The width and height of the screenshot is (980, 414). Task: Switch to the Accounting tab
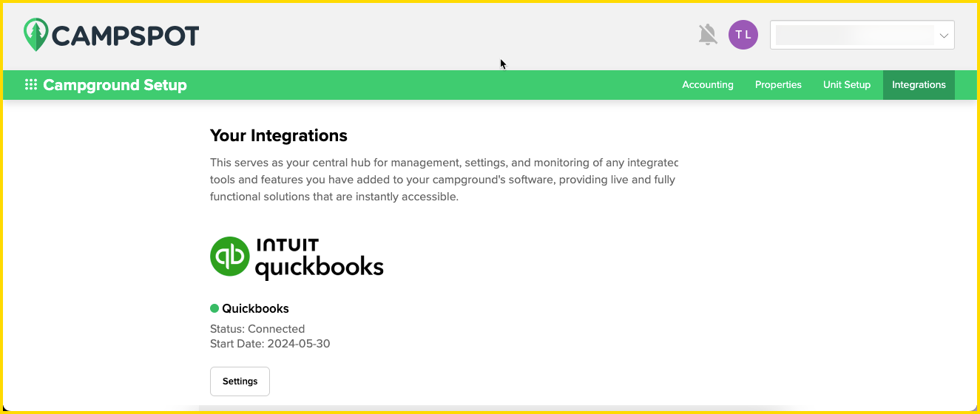[707, 85]
